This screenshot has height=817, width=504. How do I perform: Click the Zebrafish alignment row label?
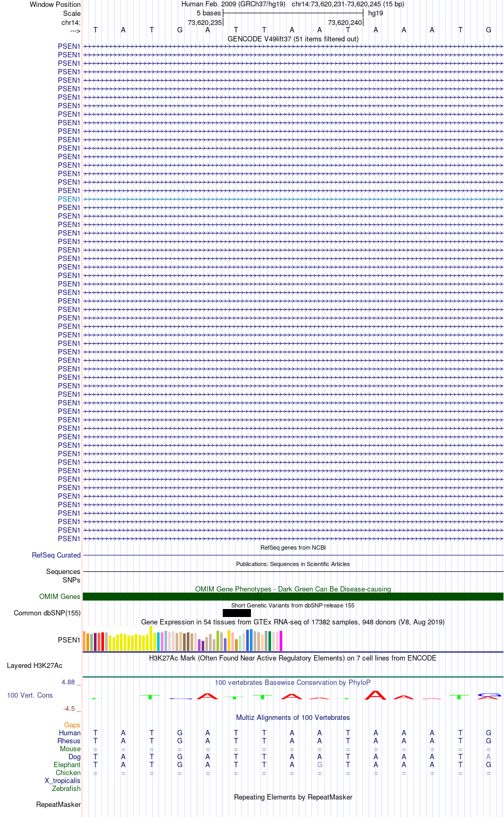pyautogui.click(x=66, y=788)
